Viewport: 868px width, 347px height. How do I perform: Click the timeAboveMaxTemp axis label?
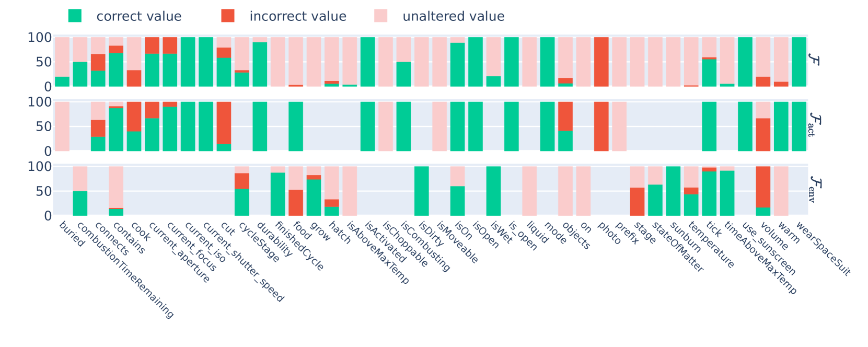pyautogui.click(x=760, y=258)
